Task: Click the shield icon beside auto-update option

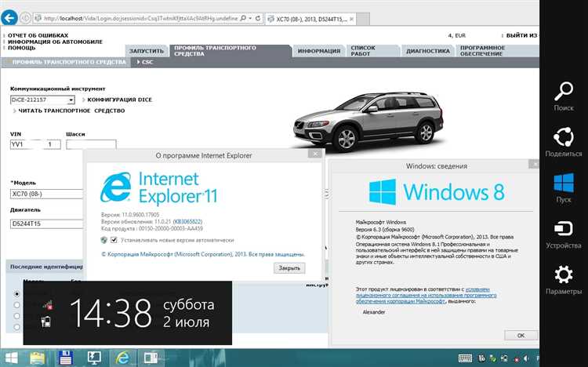Action: pyautogui.click(x=103, y=240)
